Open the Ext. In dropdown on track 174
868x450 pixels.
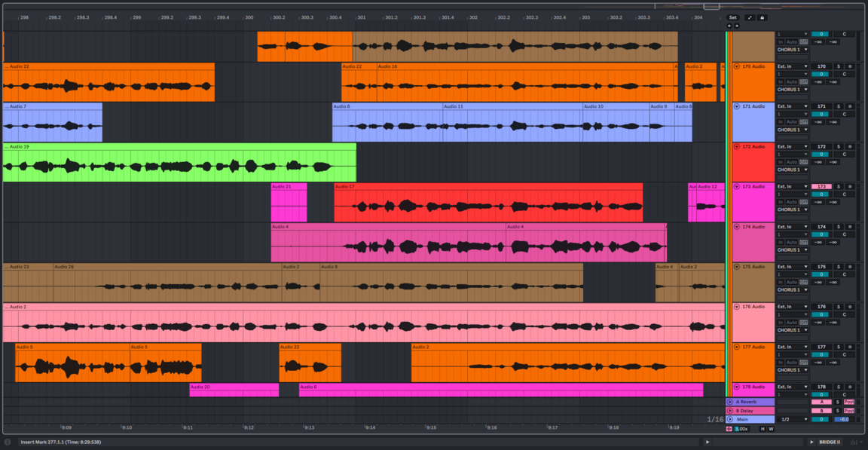pyautogui.click(x=792, y=226)
